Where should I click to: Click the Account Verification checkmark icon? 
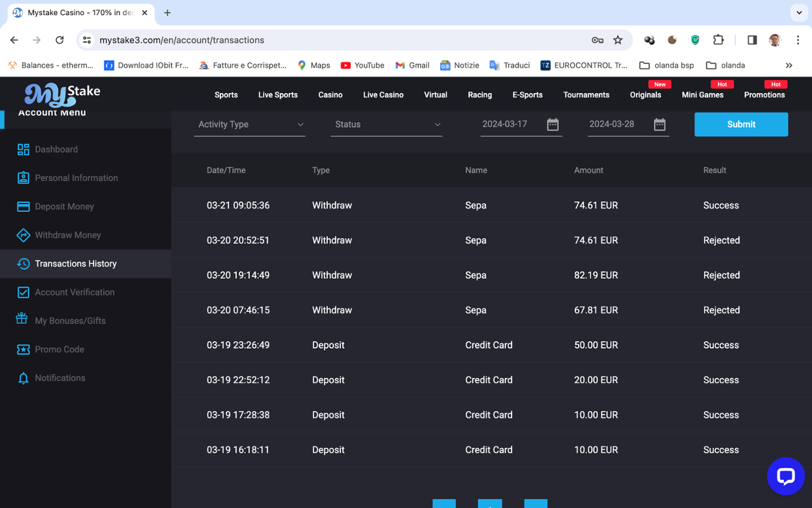(23, 292)
